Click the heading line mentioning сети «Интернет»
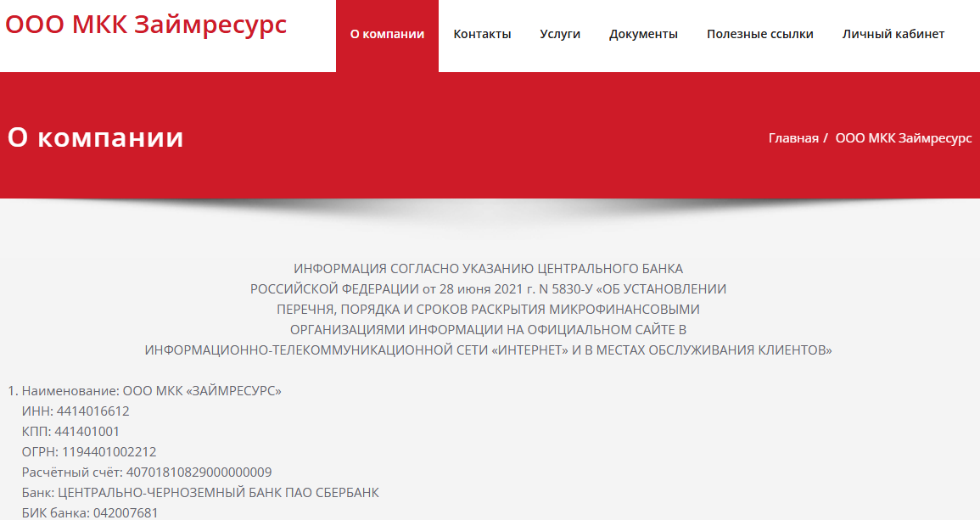Image resolution: width=980 pixels, height=520 pixels. click(488, 350)
